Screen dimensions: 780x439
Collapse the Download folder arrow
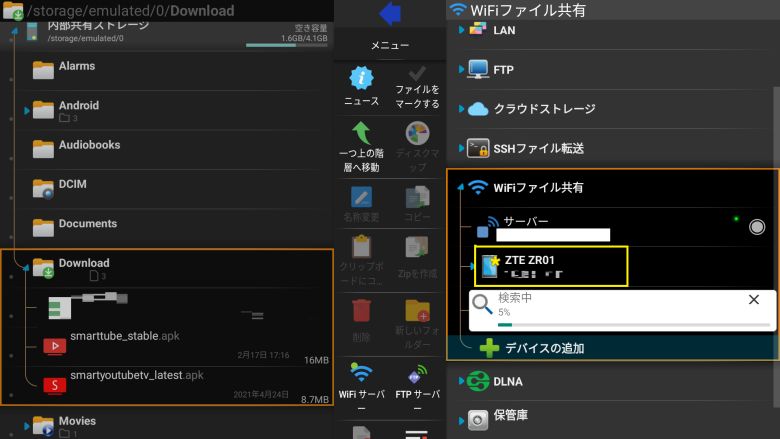click(x=25, y=268)
